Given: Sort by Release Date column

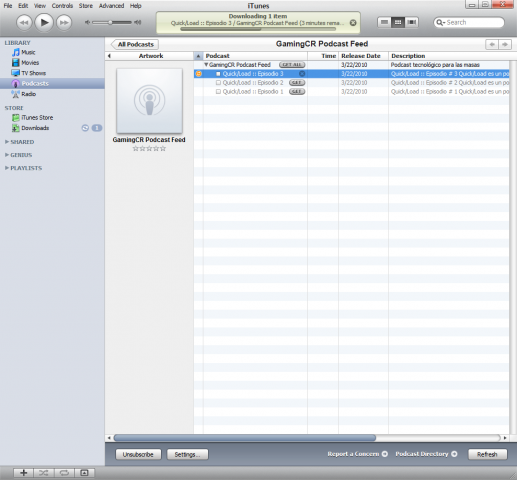Looking at the screenshot, I should pyautogui.click(x=363, y=56).
